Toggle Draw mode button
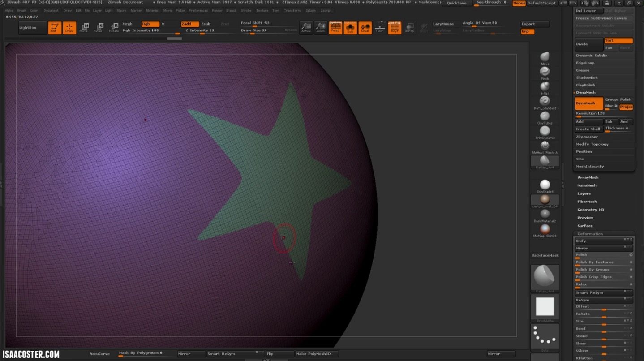644x361 pixels. [69, 28]
